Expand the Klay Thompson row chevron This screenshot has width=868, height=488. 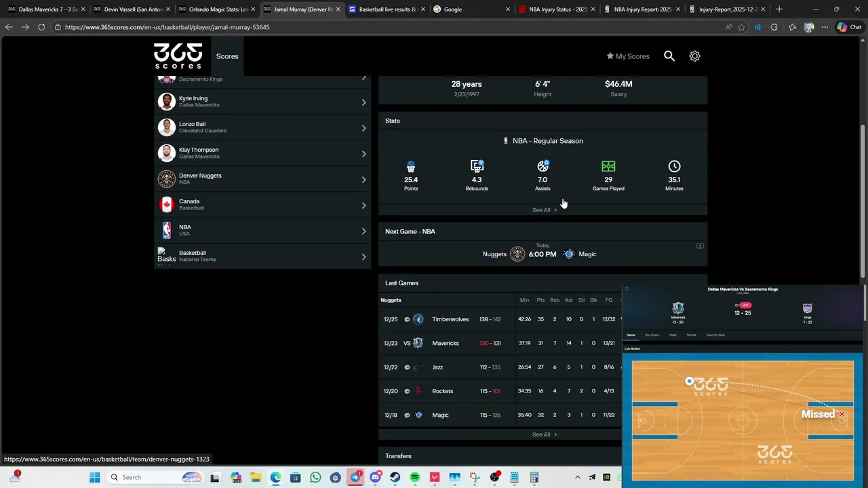click(363, 154)
